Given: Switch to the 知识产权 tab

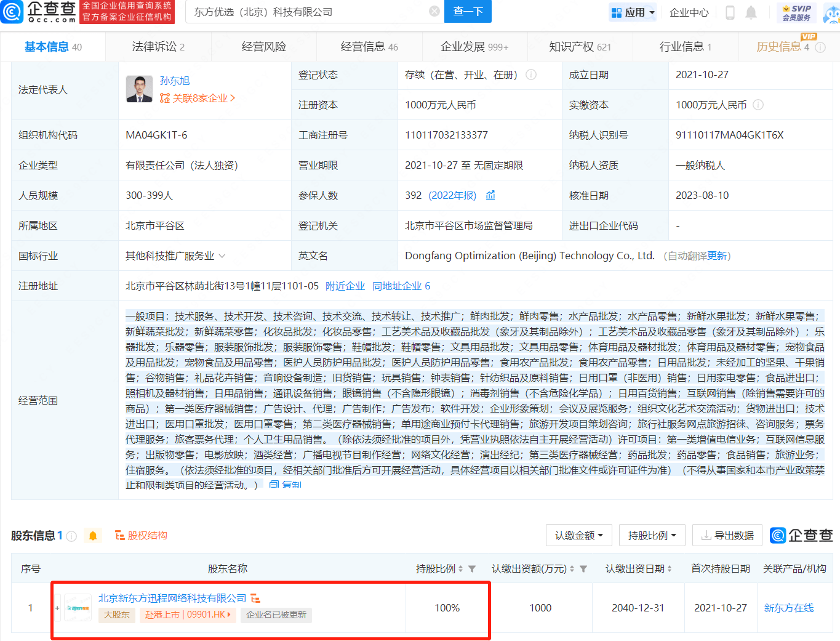Looking at the screenshot, I should point(580,47).
